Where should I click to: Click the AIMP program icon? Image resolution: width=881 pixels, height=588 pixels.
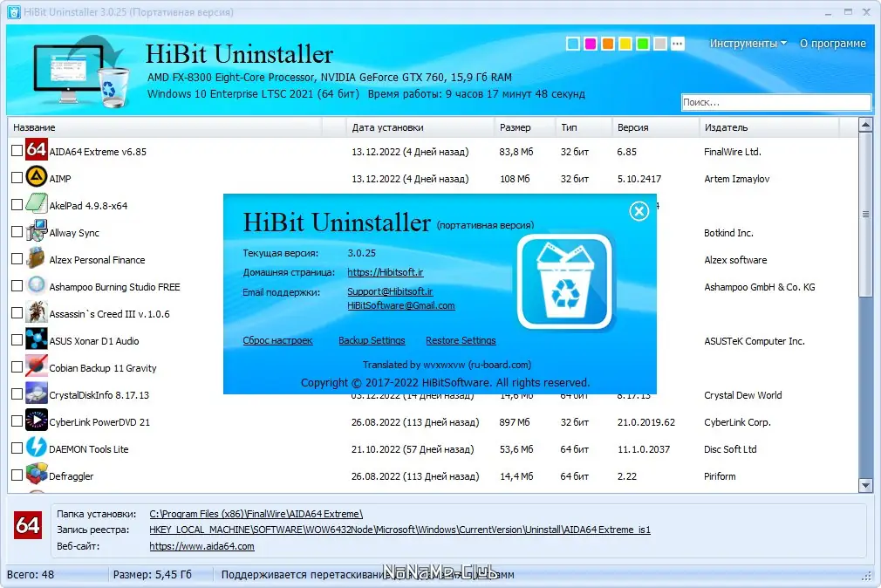[x=37, y=177]
